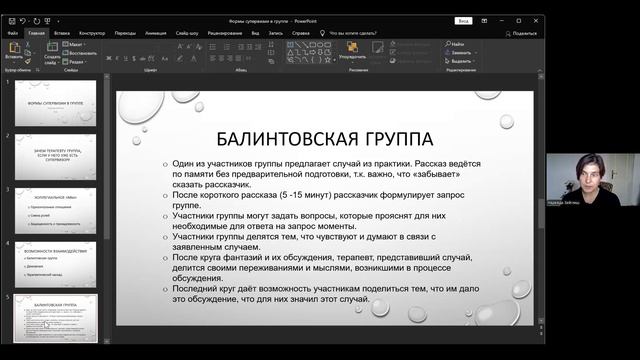Open the Анимация ribbon tab
The image size is (640, 360).
click(x=156, y=33)
